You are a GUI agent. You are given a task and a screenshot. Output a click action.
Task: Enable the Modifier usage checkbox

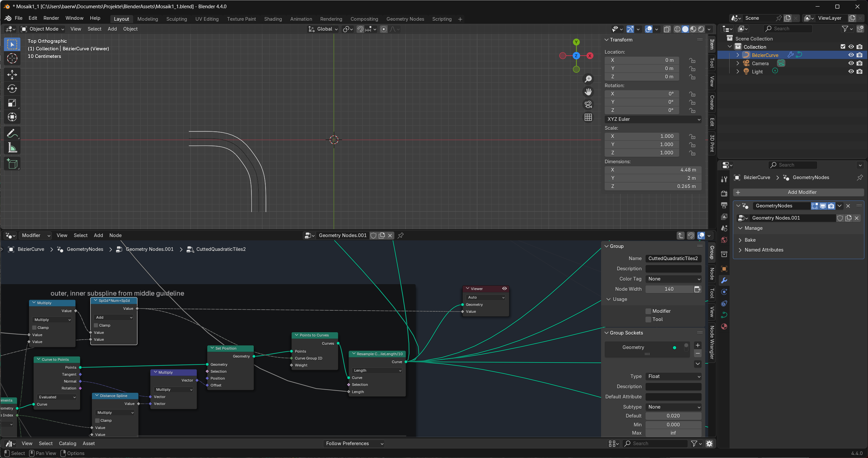coord(648,311)
